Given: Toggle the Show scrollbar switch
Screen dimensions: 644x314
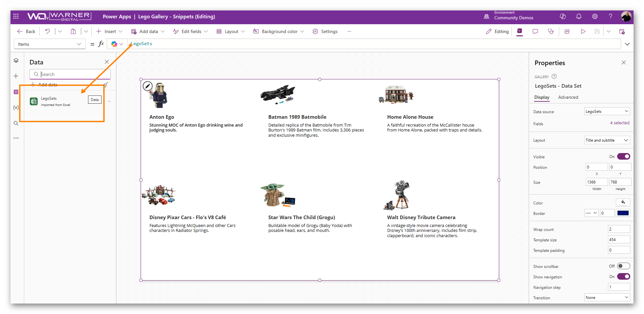Looking at the screenshot, I should click(x=623, y=266).
